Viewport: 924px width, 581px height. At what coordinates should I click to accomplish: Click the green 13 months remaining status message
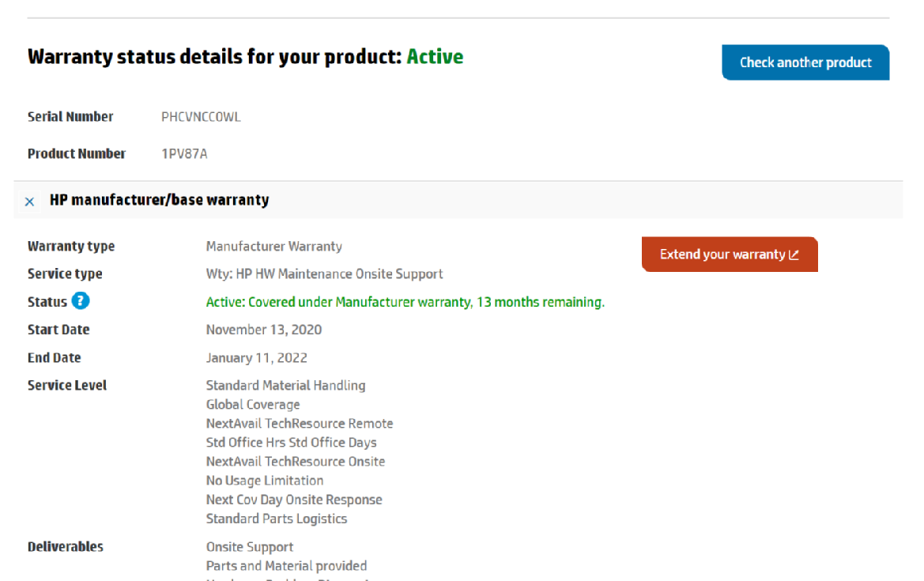(x=405, y=302)
